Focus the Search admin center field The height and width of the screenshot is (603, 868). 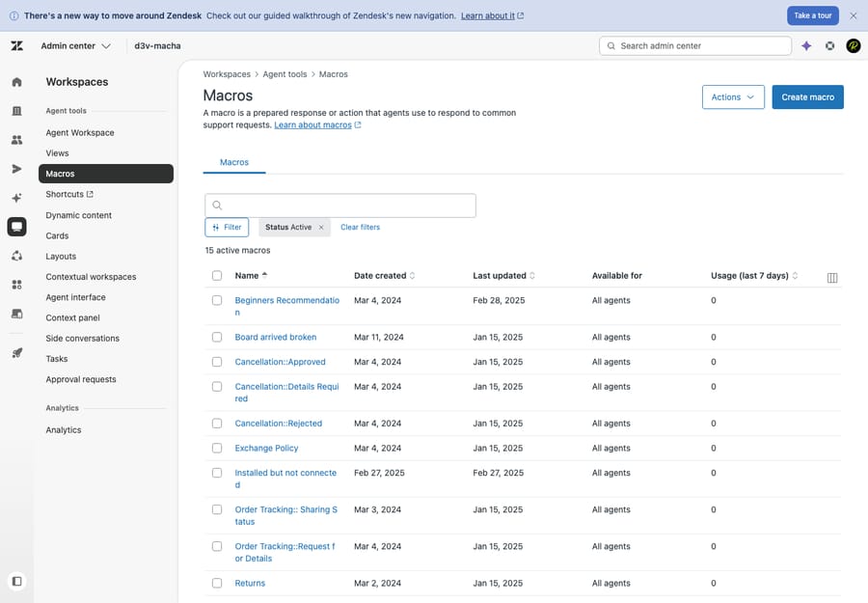pyautogui.click(x=695, y=46)
